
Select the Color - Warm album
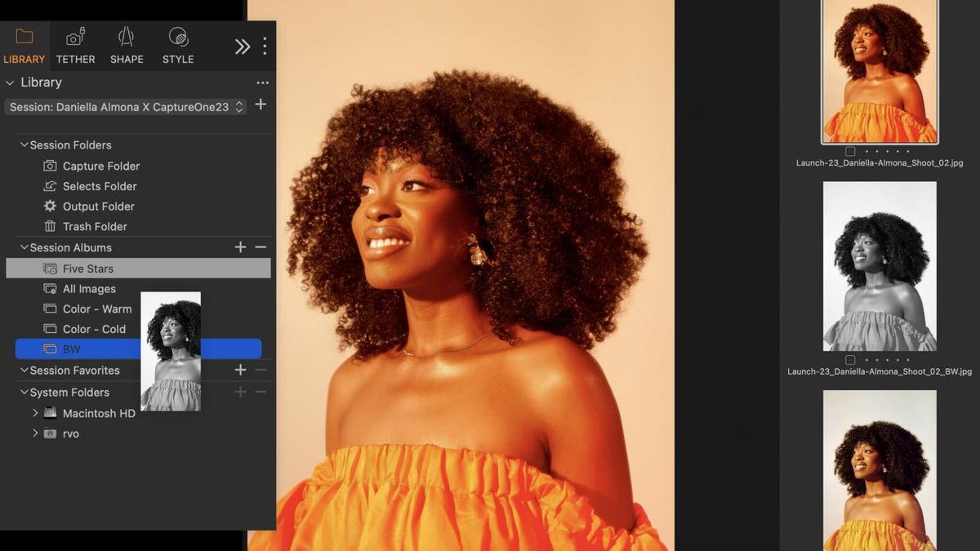pyautogui.click(x=97, y=309)
